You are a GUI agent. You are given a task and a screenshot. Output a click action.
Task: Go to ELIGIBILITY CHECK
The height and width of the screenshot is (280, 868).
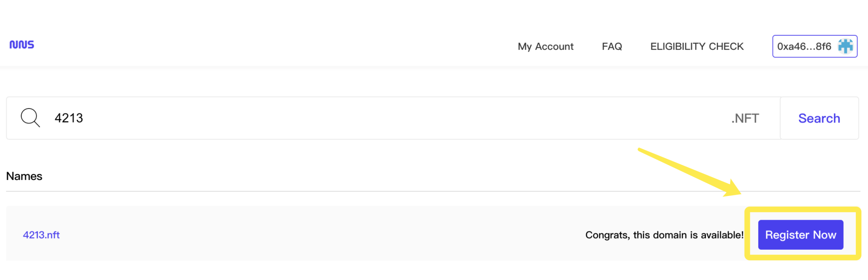[697, 47]
